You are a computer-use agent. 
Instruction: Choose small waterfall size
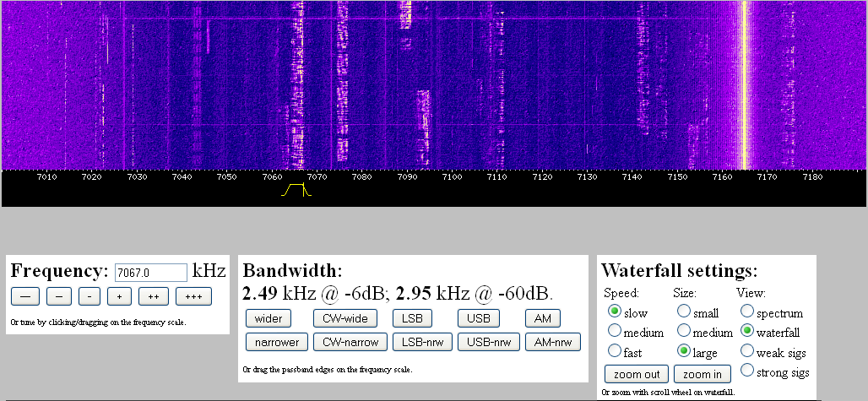point(684,311)
